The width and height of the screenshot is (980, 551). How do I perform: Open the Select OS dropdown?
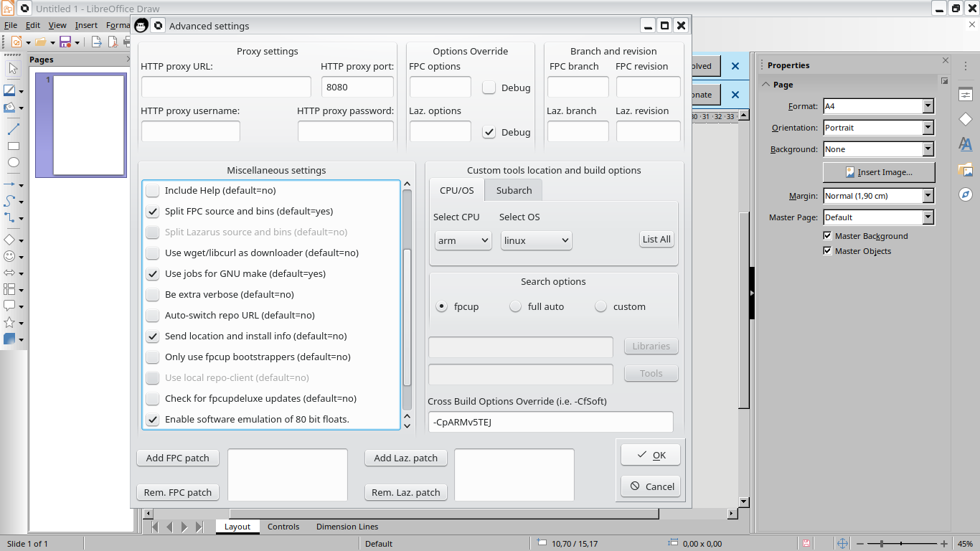[x=536, y=240]
